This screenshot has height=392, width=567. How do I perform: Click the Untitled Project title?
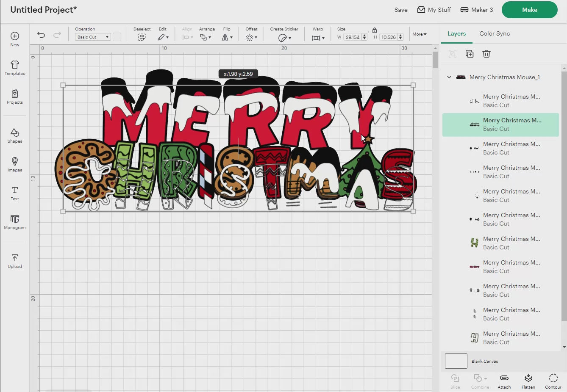click(43, 10)
